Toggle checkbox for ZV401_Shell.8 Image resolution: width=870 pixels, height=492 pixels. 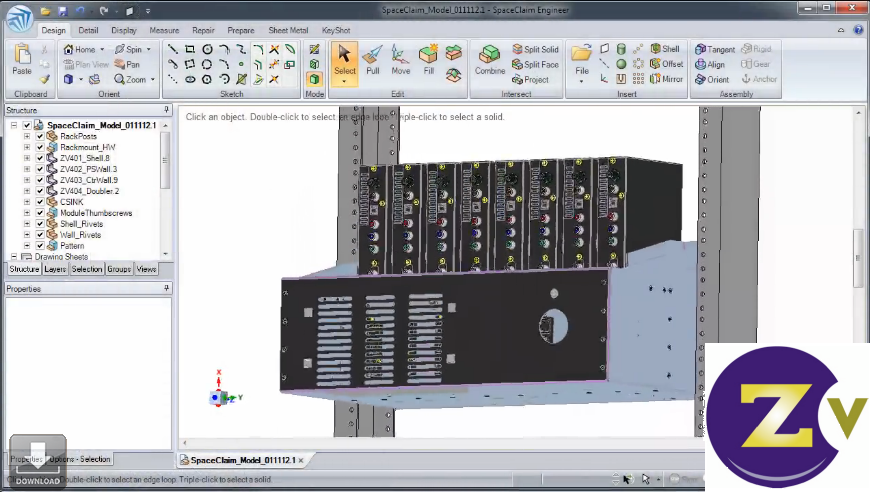pos(40,158)
